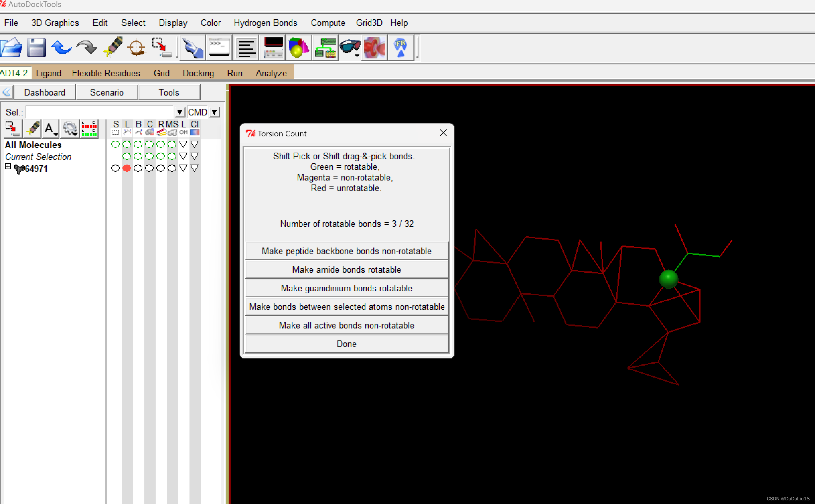Expand the 64971 molecule tree node
The width and height of the screenshot is (815, 504).
(x=8, y=167)
